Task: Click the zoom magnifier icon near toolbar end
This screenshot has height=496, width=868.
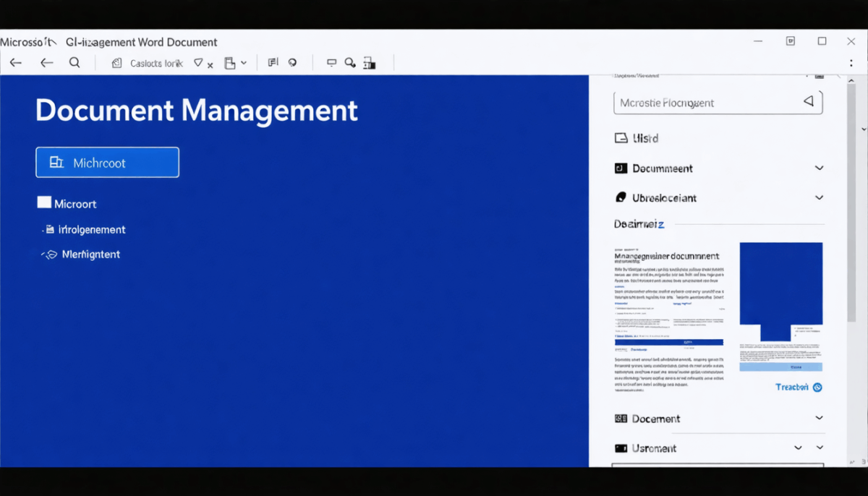Action: (350, 63)
